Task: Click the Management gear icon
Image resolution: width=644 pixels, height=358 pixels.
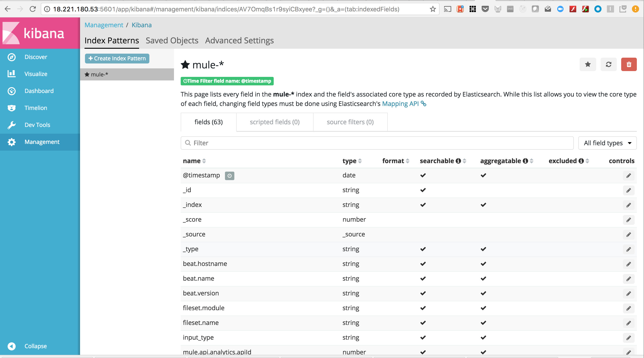Action: pos(11,142)
